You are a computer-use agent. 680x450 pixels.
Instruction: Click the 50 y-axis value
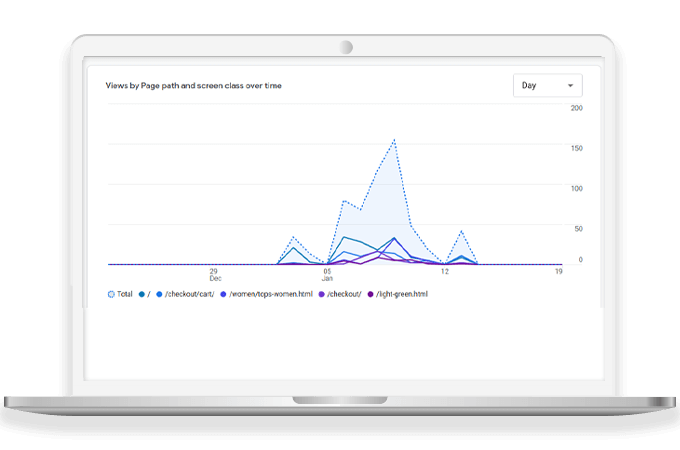(x=579, y=229)
